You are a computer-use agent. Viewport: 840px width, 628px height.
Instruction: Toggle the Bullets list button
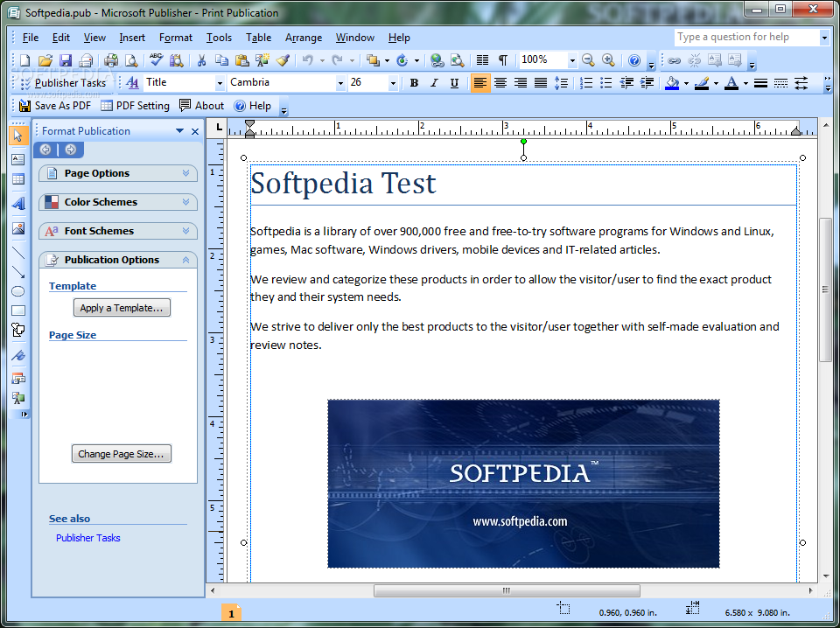606,83
